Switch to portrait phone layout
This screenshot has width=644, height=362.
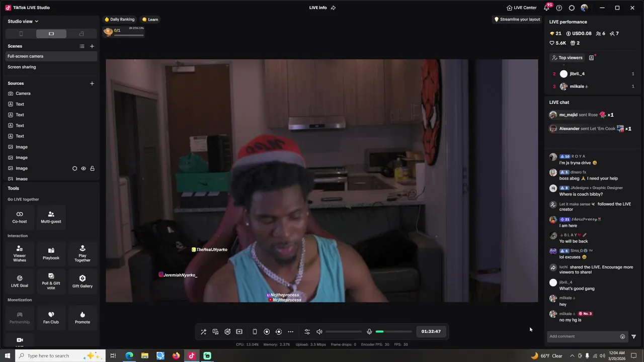point(21,34)
